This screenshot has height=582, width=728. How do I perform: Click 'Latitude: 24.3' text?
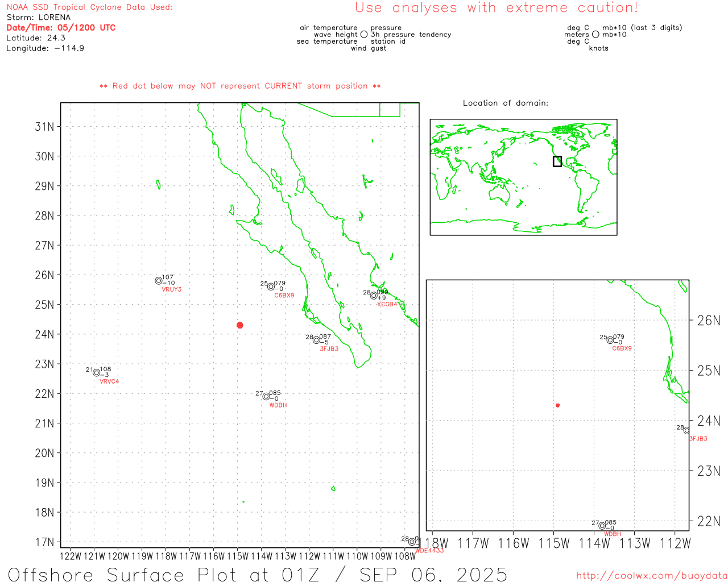(36, 38)
